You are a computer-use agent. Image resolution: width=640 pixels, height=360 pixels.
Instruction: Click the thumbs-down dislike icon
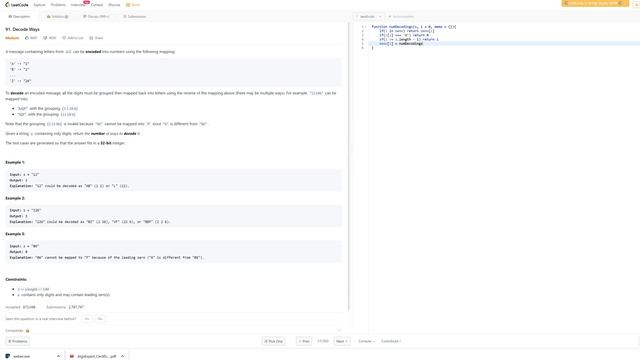point(45,38)
